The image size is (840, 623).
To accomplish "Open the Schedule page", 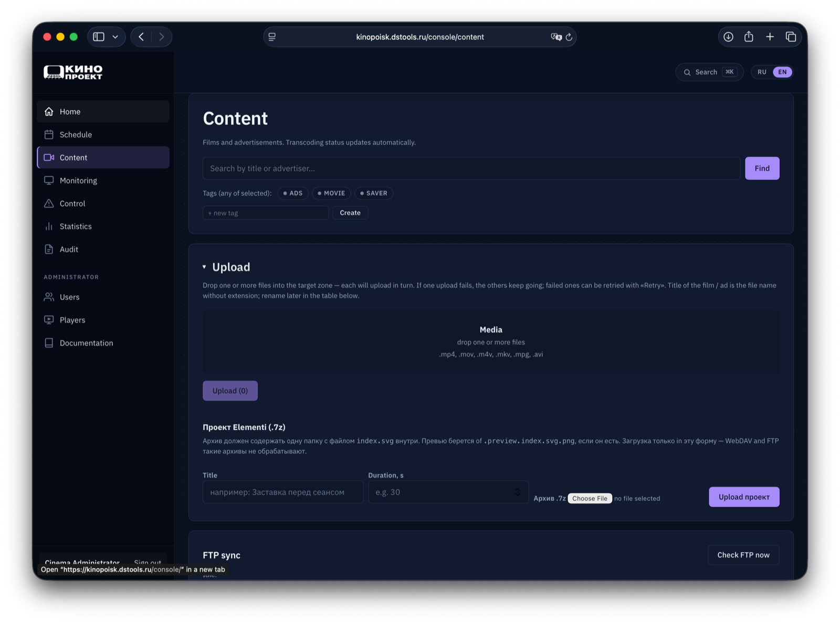I will pos(103,134).
